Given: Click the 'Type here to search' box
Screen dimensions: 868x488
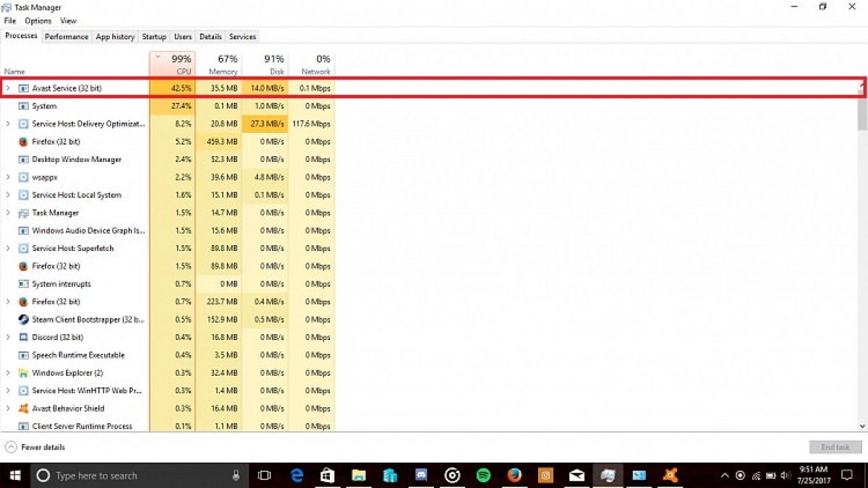Looking at the screenshot, I should [137, 476].
